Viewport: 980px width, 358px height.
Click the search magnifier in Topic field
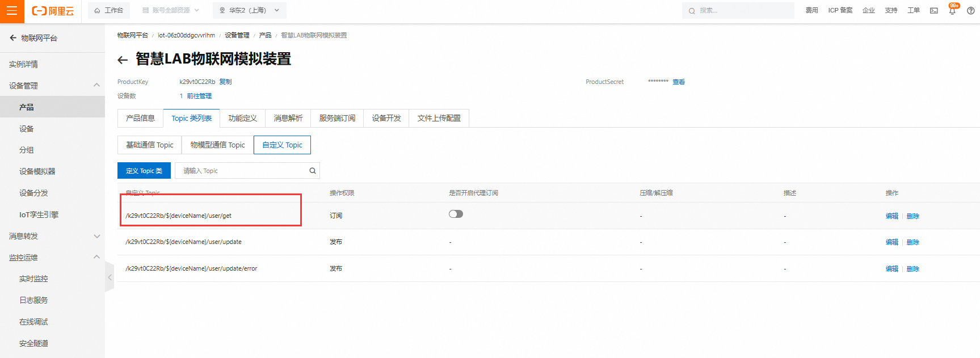click(x=312, y=171)
